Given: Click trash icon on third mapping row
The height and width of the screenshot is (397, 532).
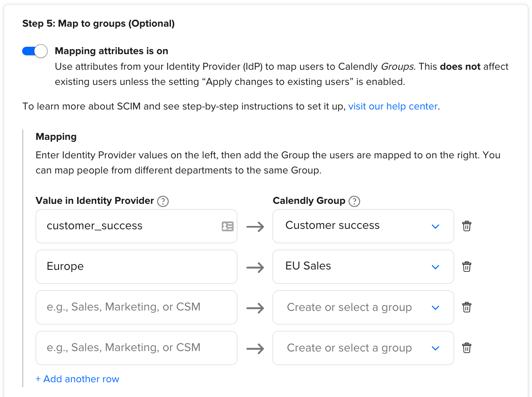Looking at the screenshot, I should point(466,307).
